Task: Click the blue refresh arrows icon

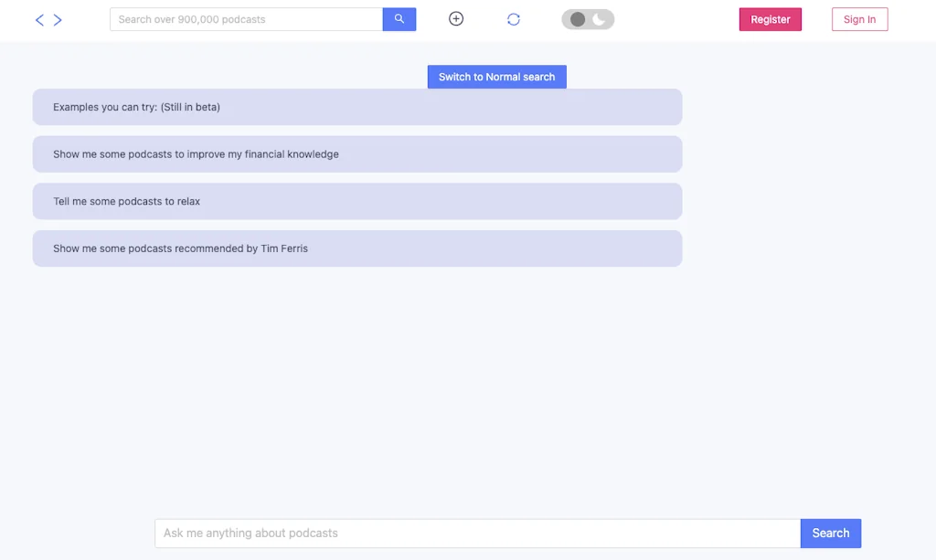Action: pos(514,17)
